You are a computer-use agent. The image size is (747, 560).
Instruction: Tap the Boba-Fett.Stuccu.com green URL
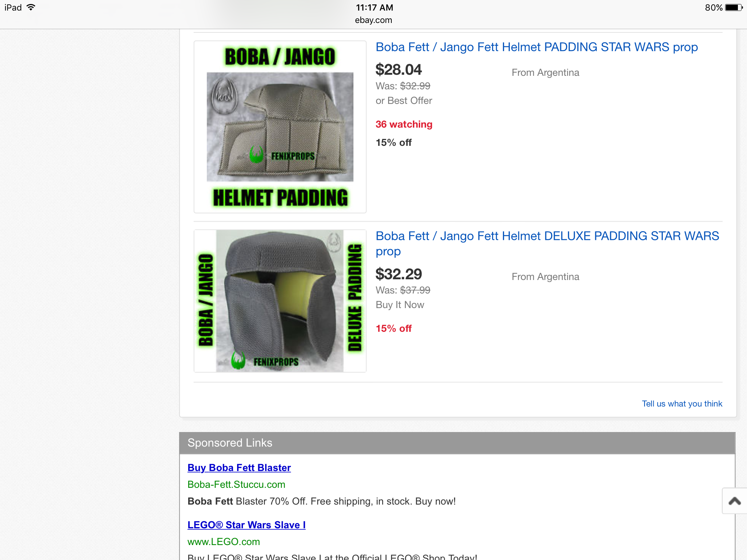click(x=236, y=485)
